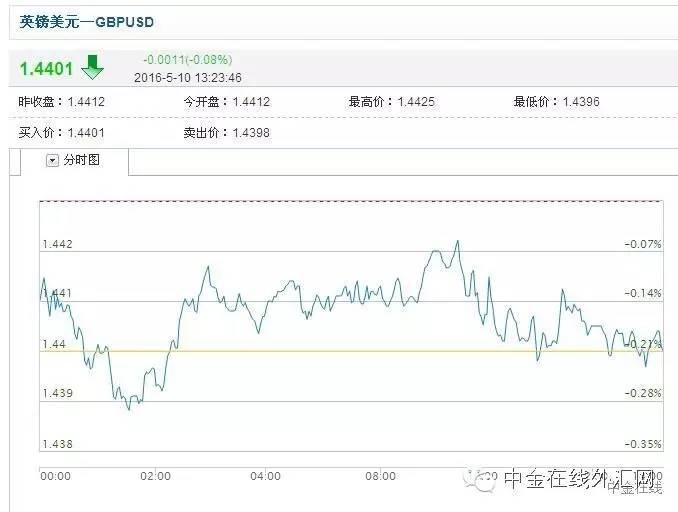
Task: Click the 2016-5-10 13:23:46 timestamp
Action: click(188, 77)
